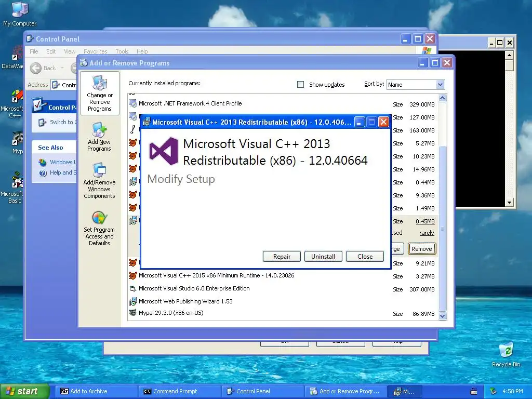532x399 pixels.
Task: Click the Mypal 29.3.0 raccoon icon
Action: (x=133, y=313)
